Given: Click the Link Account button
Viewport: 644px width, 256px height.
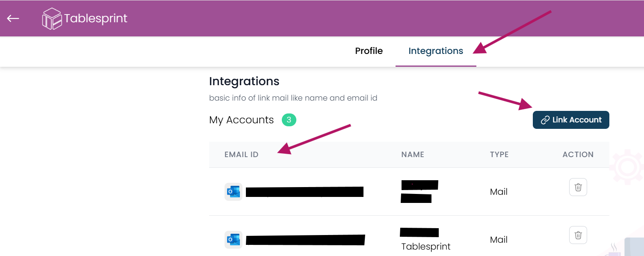Looking at the screenshot, I should click(571, 120).
